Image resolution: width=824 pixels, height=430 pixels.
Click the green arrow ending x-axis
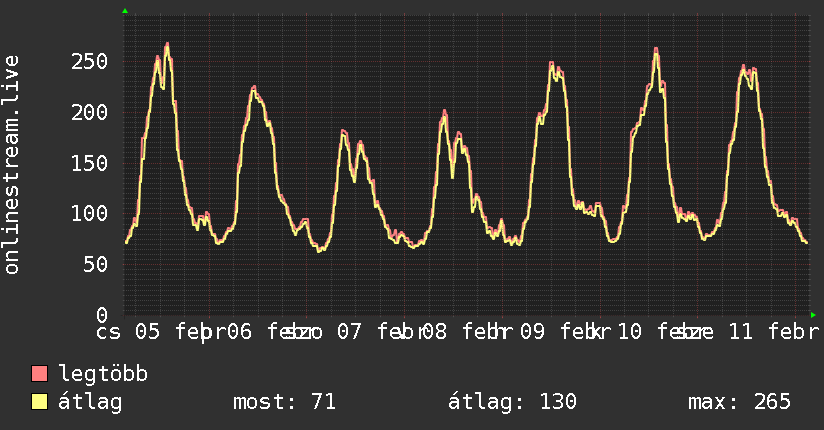click(813, 315)
